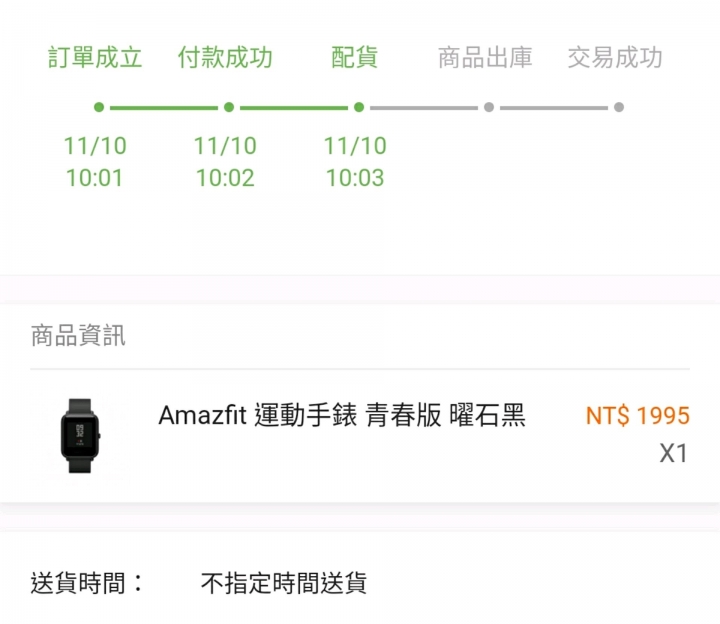720x624 pixels.
Task: Click the 交易成功 step label
Action: tap(615, 58)
